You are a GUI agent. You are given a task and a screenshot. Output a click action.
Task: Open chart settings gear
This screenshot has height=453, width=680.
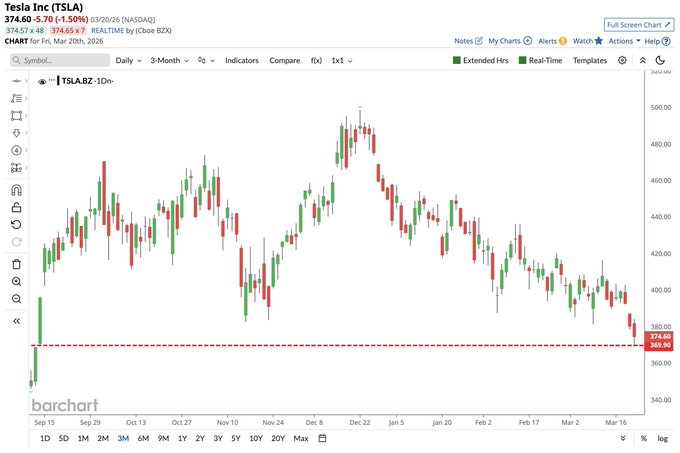pos(622,60)
